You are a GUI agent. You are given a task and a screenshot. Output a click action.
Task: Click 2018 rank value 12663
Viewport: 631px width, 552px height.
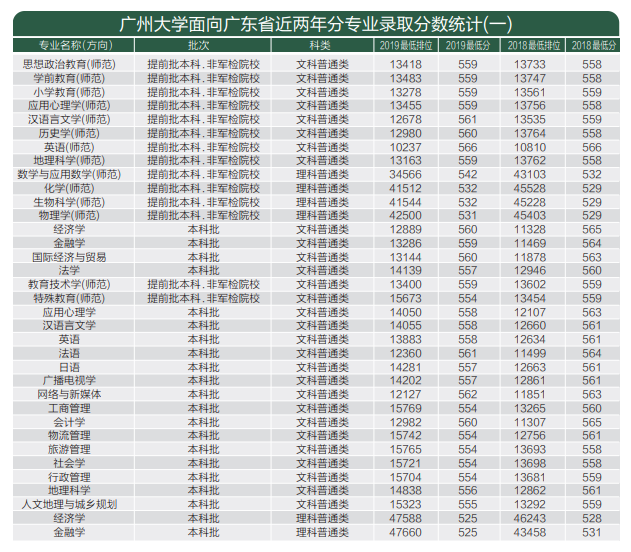point(530,367)
